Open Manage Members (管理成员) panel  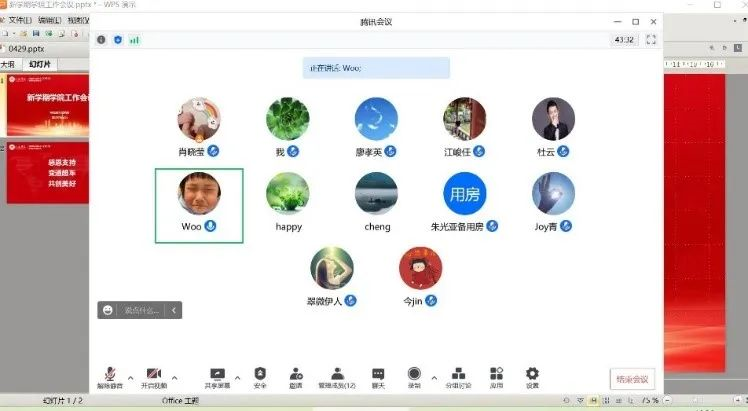pos(337,376)
